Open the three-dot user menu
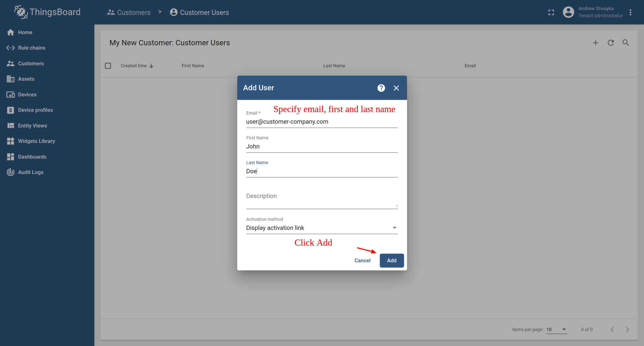The width and height of the screenshot is (644, 346). point(630,12)
